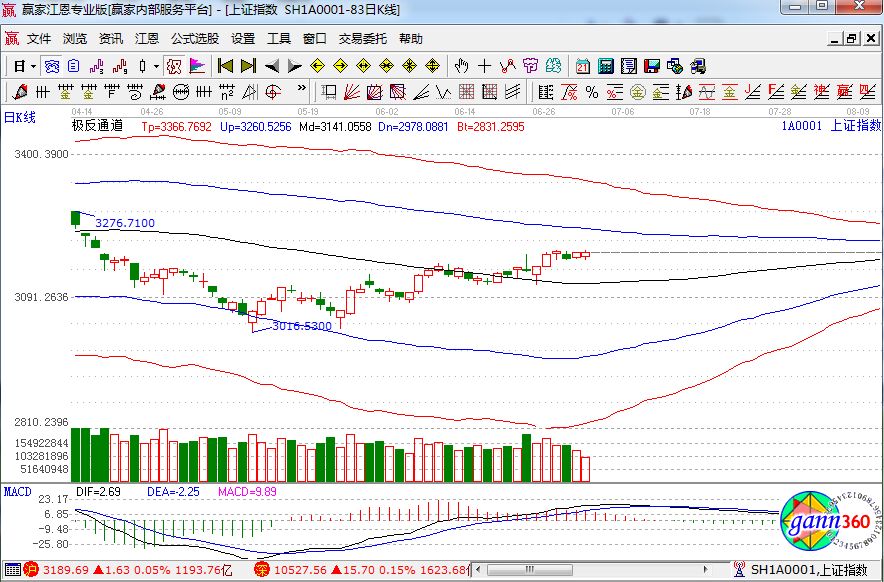The width and height of the screenshot is (884, 582).
Task: Toggle the highlighted red pattern indicator button
Action: (x=173, y=66)
